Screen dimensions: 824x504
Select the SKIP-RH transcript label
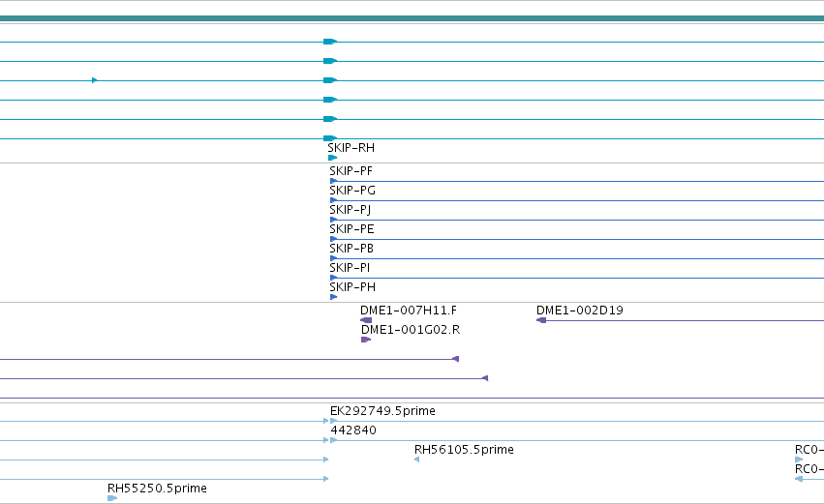click(351, 148)
